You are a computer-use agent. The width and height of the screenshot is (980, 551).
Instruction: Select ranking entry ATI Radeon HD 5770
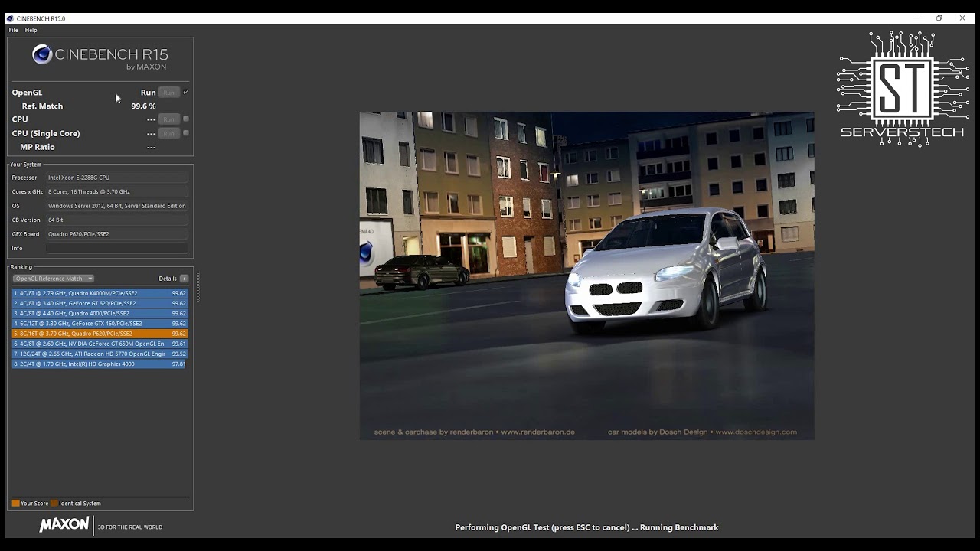point(100,354)
